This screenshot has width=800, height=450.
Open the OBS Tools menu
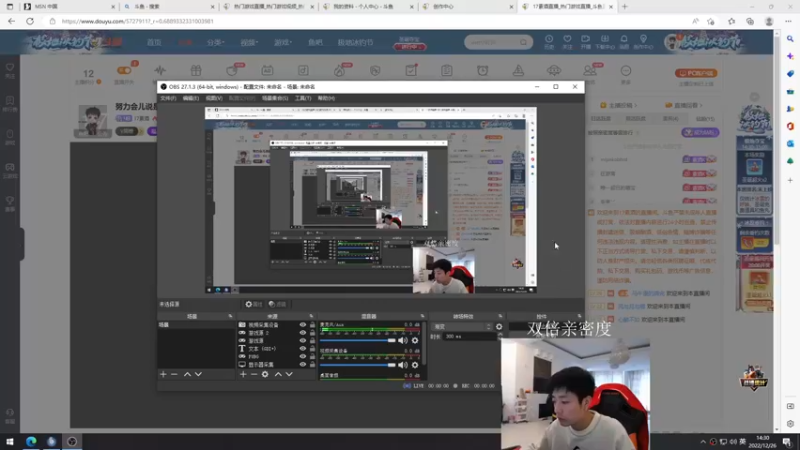click(x=303, y=98)
